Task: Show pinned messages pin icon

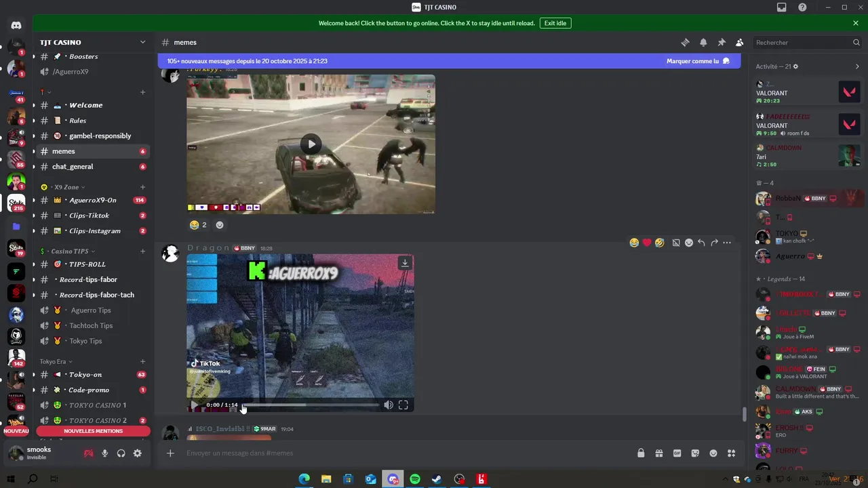Action: tap(722, 42)
